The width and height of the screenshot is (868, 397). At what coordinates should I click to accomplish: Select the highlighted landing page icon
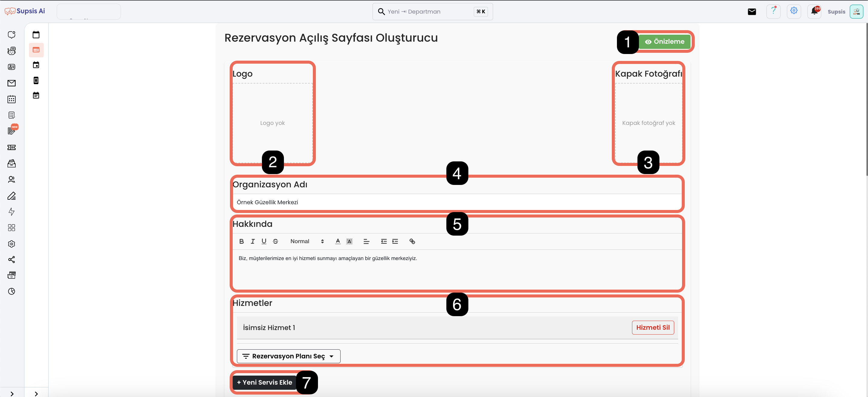(36, 50)
